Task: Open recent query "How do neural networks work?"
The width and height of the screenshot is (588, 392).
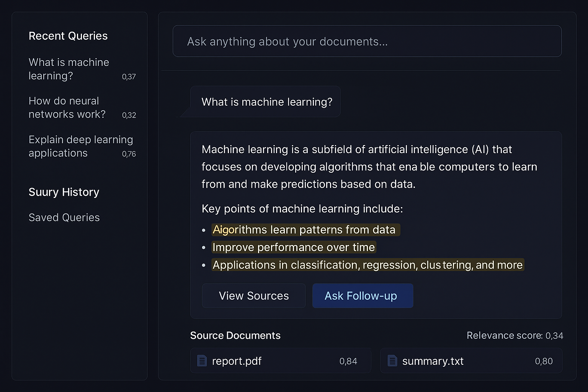Action: (x=67, y=108)
